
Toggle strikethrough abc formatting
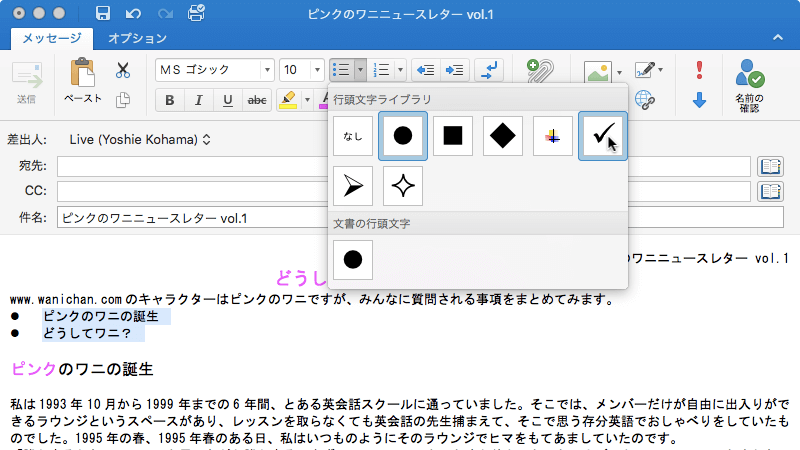click(257, 100)
